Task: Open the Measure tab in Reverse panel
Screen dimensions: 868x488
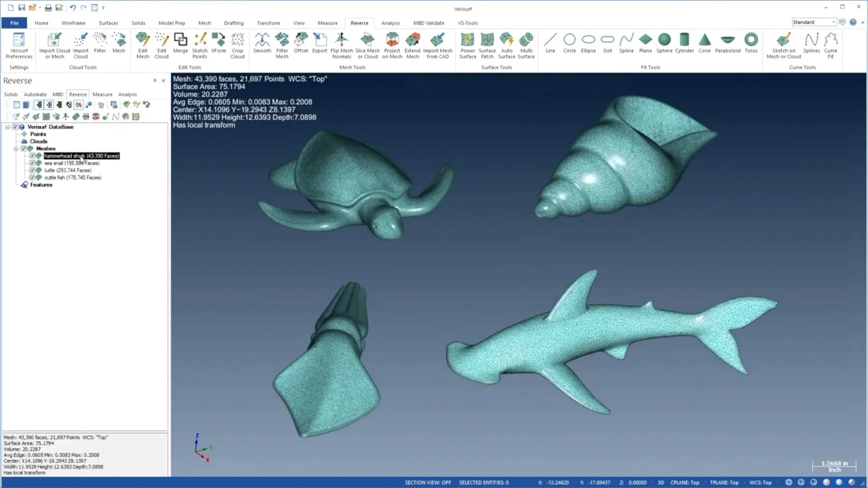Action: 102,94
